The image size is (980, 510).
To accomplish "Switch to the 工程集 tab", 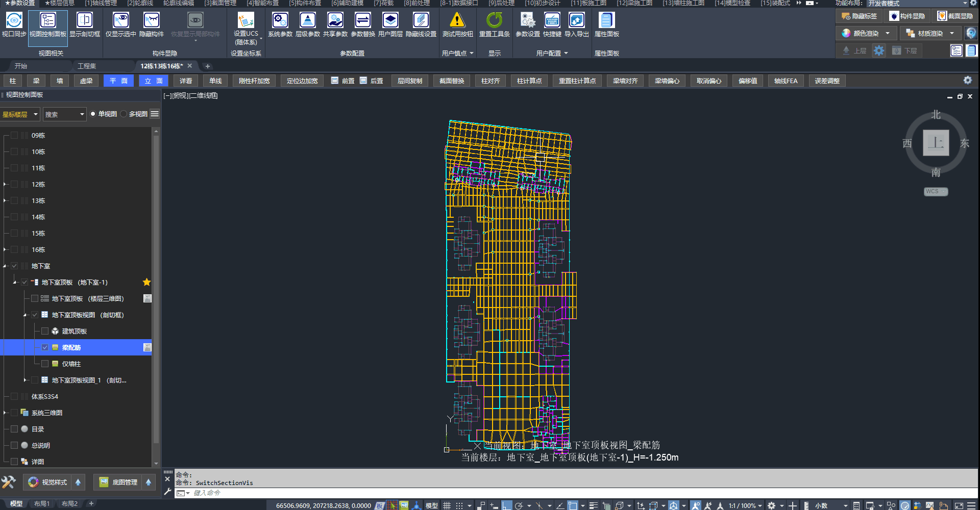I will pyautogui.click(x=87, y=66).
